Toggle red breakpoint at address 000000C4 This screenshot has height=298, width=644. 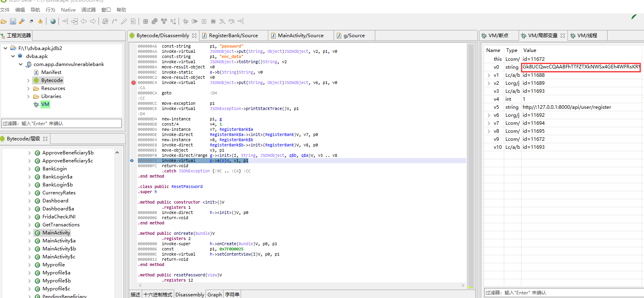133,83
